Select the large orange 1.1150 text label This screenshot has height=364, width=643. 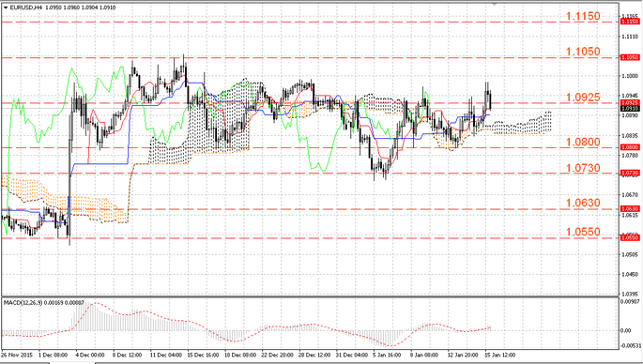583,16
